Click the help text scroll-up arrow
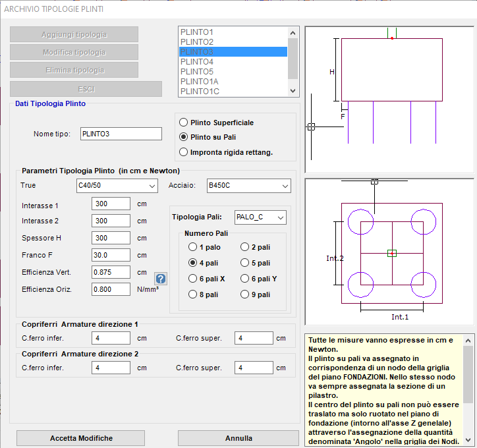The width and height of the screenshot is (477, 448). pos(468,341)
